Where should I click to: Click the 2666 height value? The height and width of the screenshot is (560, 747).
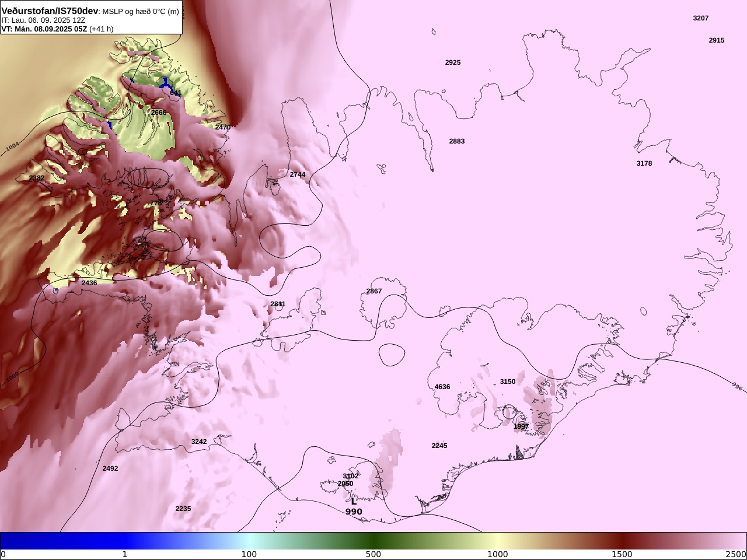click(x=159, y=113)
